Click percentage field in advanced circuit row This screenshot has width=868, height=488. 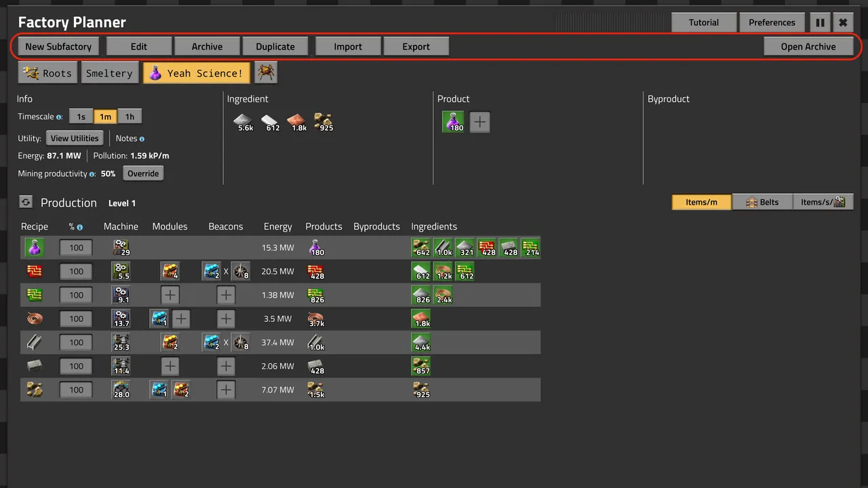click(76, 271)
